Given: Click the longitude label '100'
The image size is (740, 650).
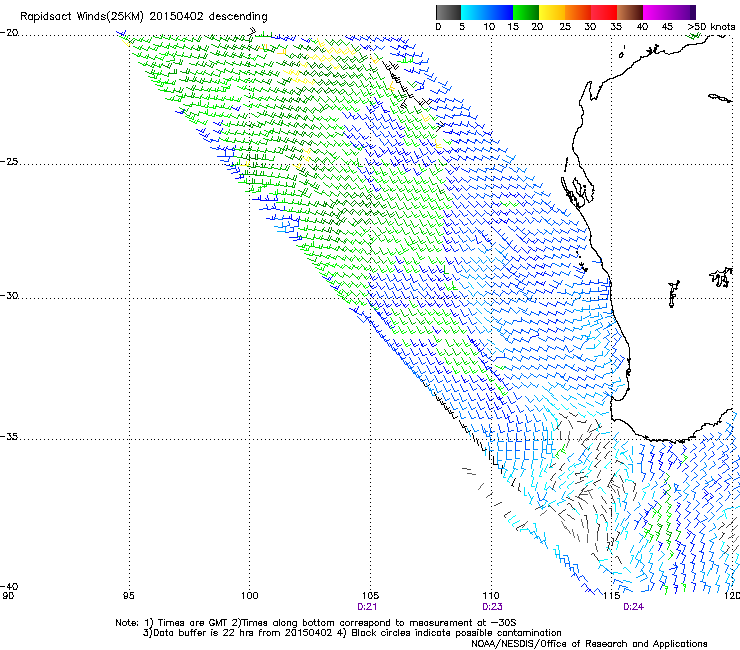Looking at the screenshot, I should 250,596.
